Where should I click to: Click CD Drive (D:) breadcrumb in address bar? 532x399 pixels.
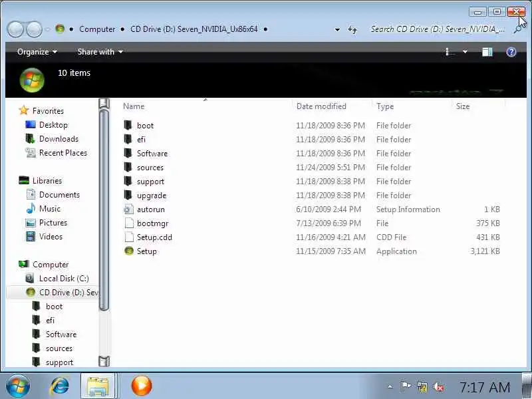click(x=194, y=29)
